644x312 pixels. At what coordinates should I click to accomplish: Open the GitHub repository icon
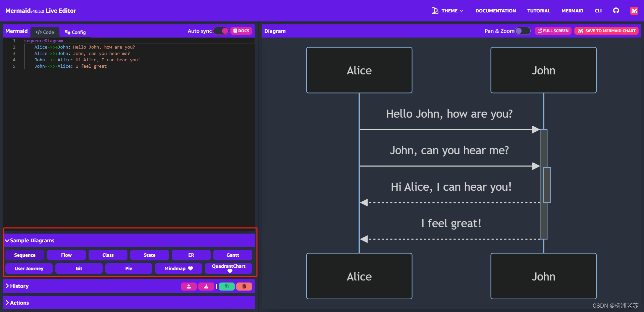(616, 10)
